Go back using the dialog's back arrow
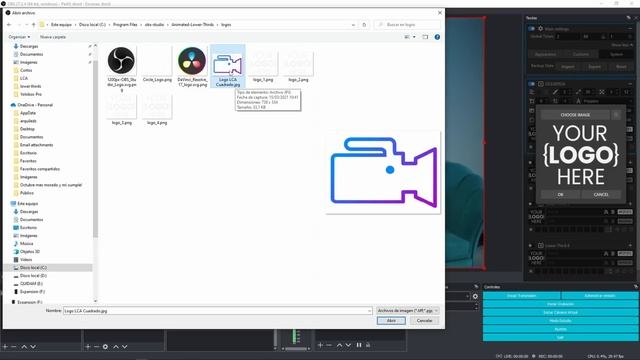The height and width of the screenshot is (360, 640). [9, 24]
